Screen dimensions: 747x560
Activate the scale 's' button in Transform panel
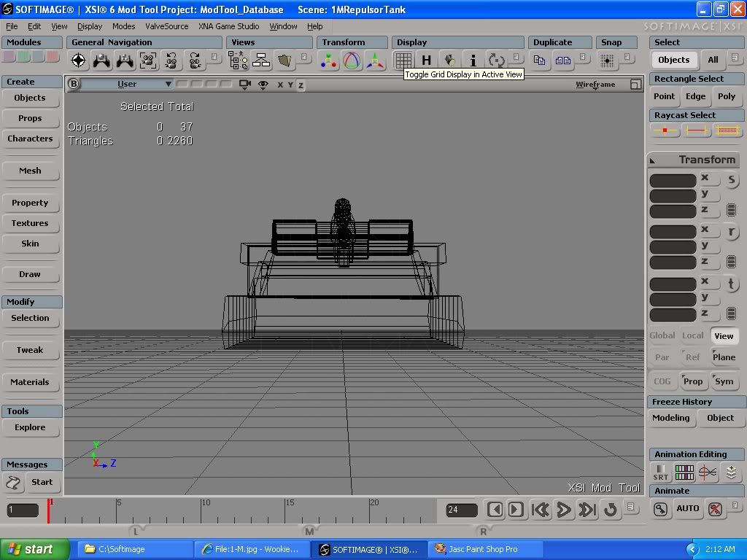click(731, 180)
